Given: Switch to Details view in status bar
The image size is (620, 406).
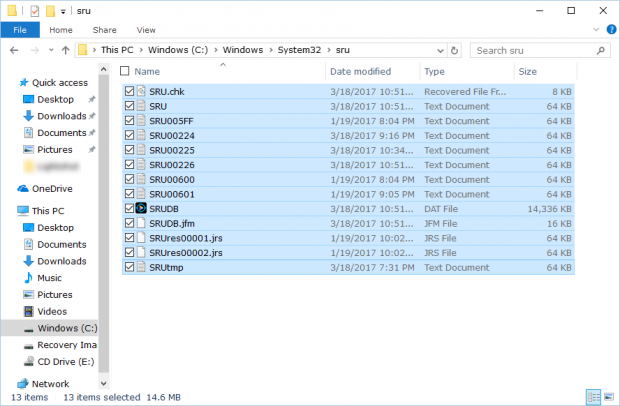Looking at the screenshot, I should (594, 397).
